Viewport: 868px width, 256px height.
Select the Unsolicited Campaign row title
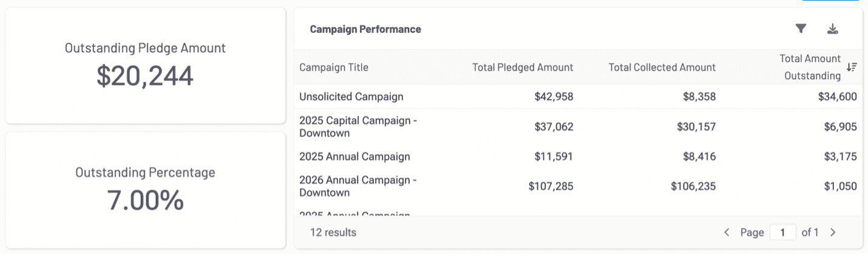point(351,97)
